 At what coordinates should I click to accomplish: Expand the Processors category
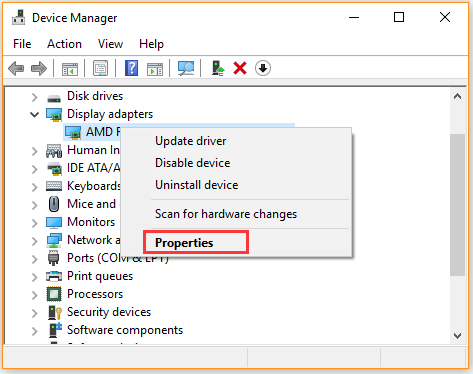(34, 295)
